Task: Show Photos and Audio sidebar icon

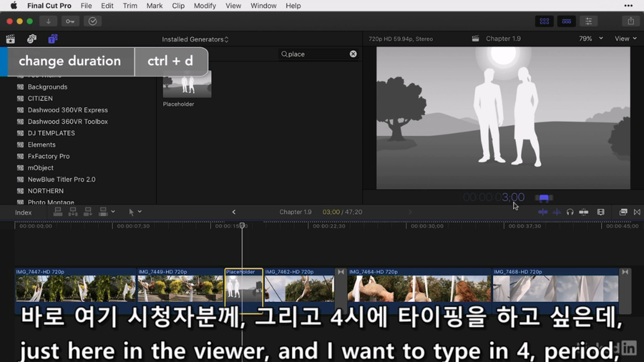Action: pos(32,39)
